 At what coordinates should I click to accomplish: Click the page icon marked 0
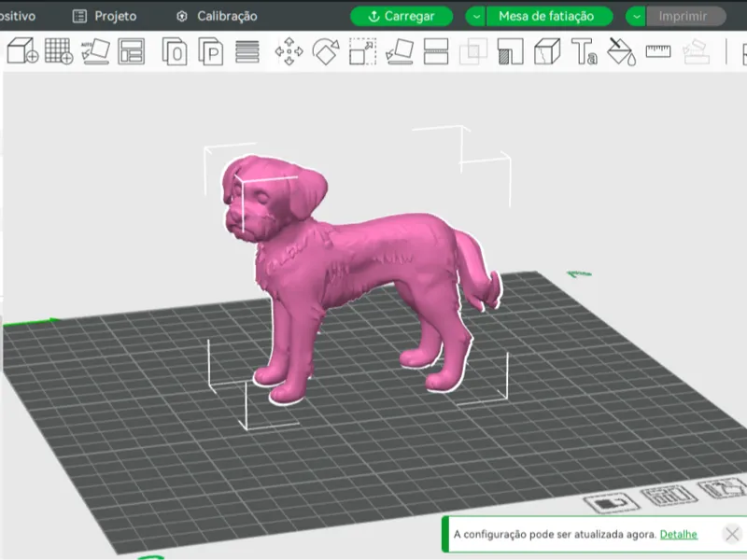(x=175, y=51)
